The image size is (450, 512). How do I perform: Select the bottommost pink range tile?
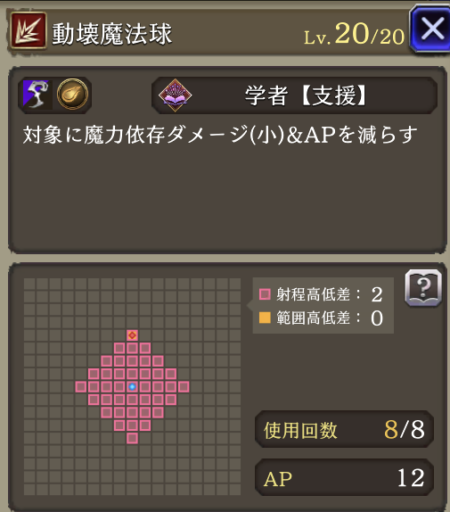pyautogui.click(x=132, y=438)
